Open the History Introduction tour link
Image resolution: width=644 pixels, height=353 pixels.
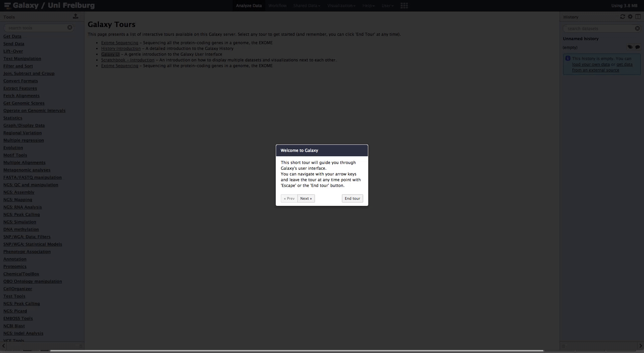click(121, 49)
